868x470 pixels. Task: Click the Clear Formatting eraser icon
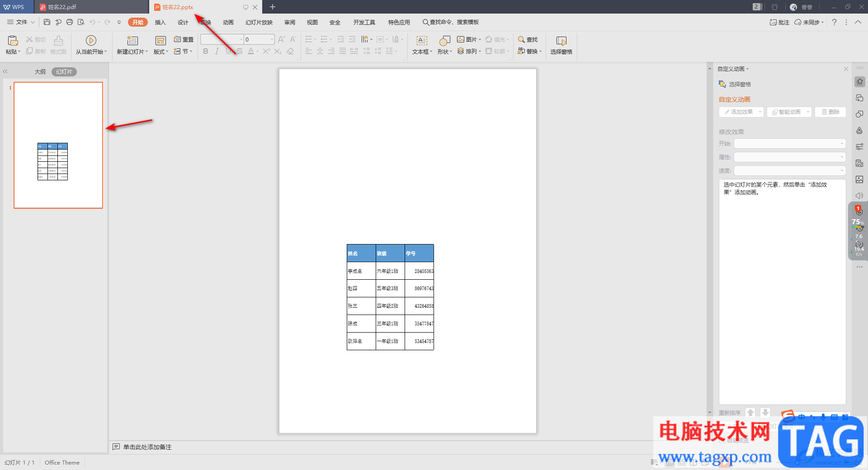(290, 51)
